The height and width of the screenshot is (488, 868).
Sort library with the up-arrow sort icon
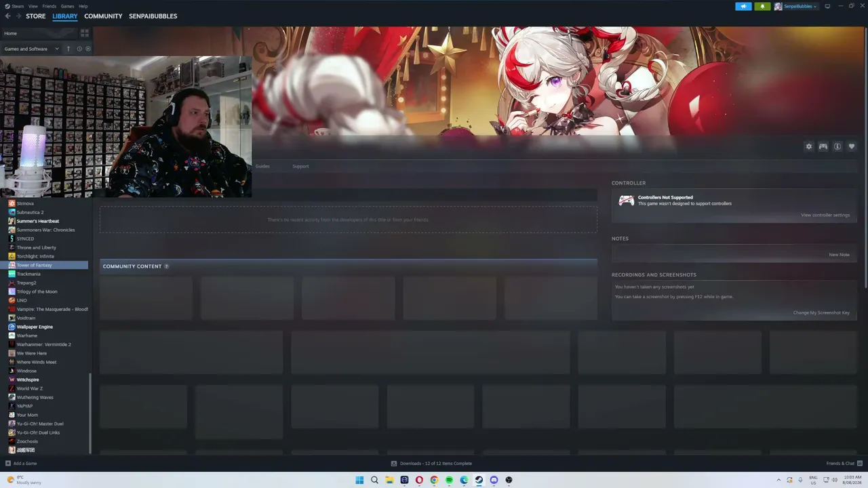[x=68, y=49]
